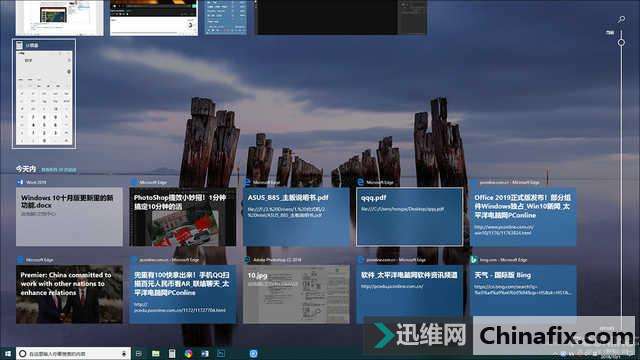640x360 pixels.
Task: Click the Edge icon above qqq.pdf card
Action: 361,182
